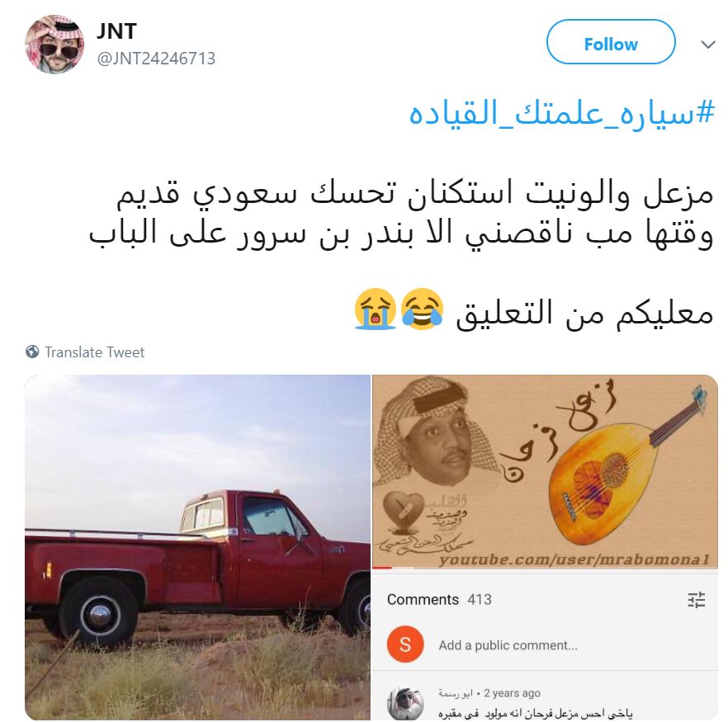Image resolution: width=728 pixels, height=722 pixels.
Task: Click the Follow button
Action: coord(611,42)
